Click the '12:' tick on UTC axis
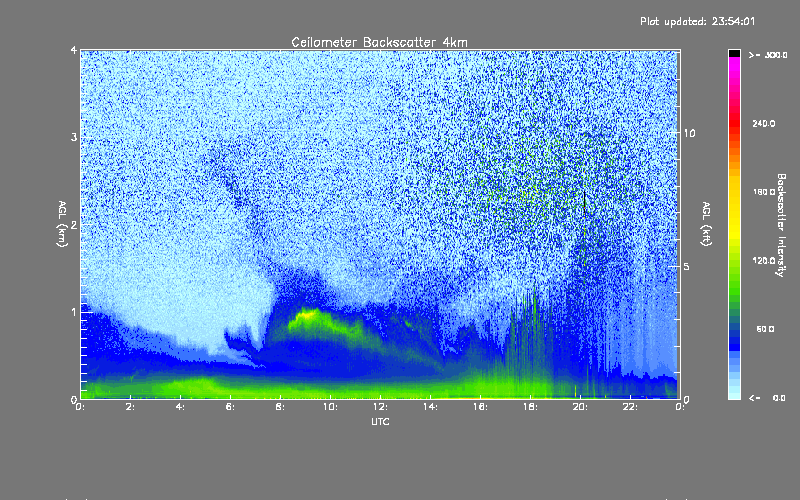 point(380,407)
